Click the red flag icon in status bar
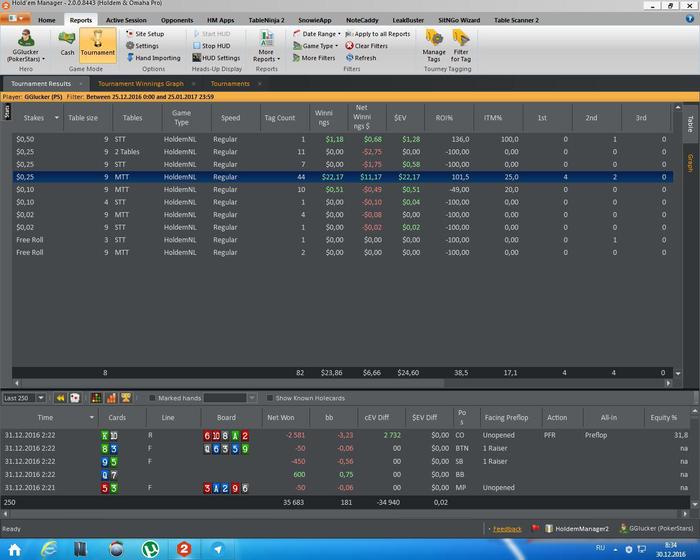Screen dimensions: 700x560 pyautogui.click(x=535, y=528)
